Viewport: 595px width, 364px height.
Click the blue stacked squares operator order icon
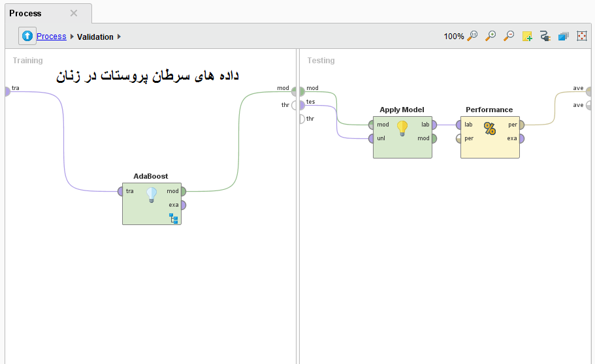[x=564, y=37]
